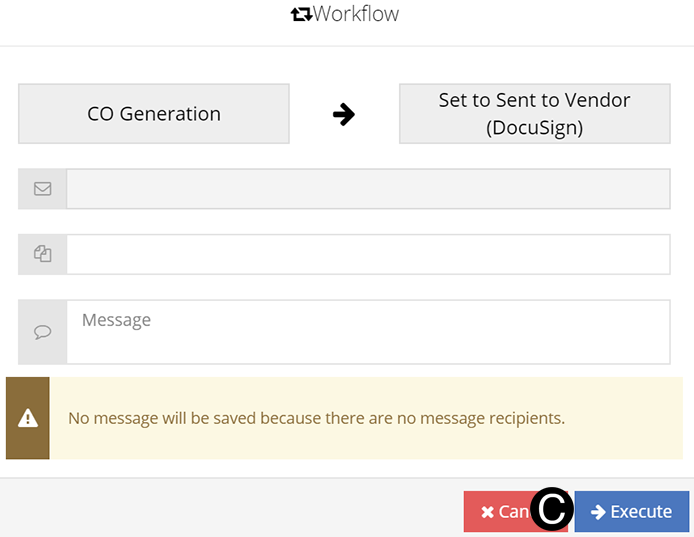Click the right arrow between workflow steps
694x537 pixels.
[x=344, y=115]
